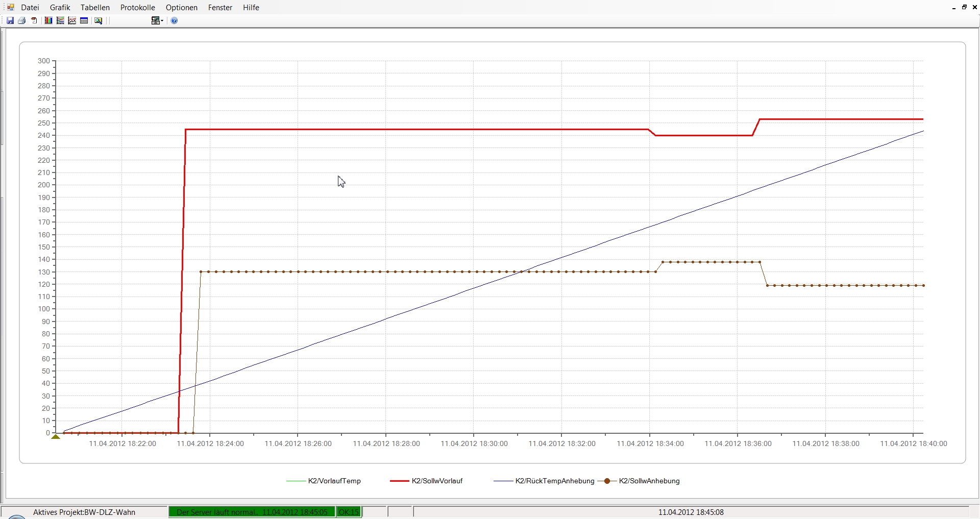Click the OK:15 status indicator
Viewport: 980px width, 519px height.
[x=349, y=512]
